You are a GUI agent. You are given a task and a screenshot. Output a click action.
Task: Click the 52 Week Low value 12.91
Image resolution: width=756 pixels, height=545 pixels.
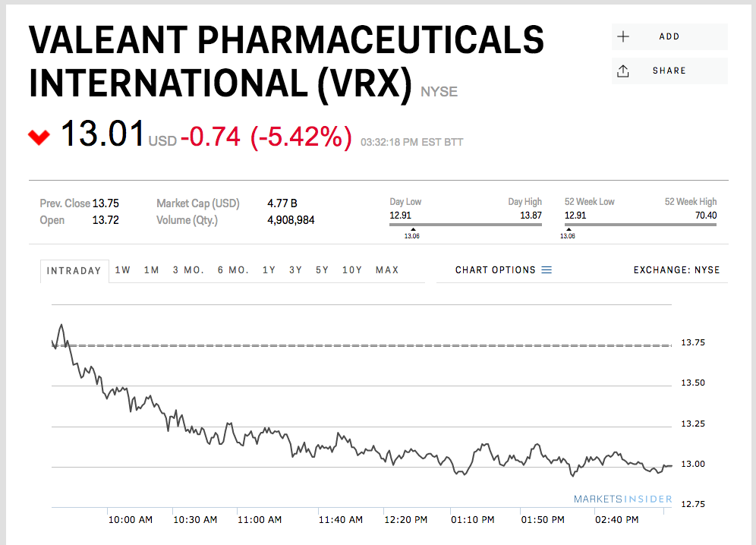coord(575,216)
